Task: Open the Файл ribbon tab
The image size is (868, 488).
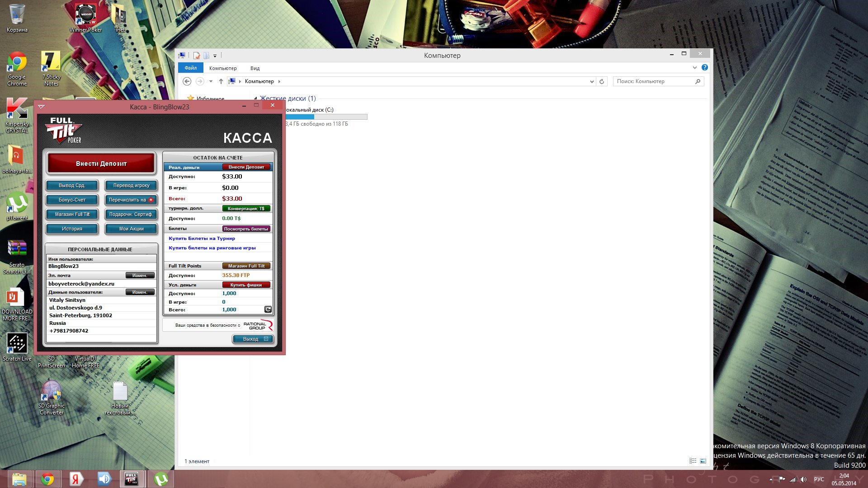Action: point(190,68)
